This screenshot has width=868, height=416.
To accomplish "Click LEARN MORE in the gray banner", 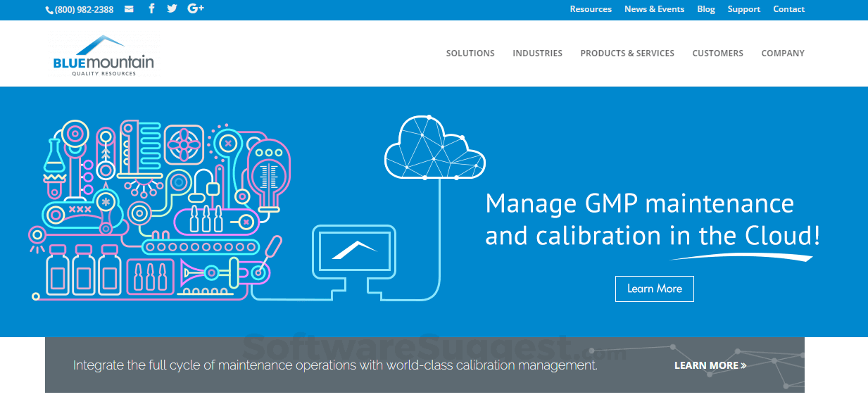I will coord(710,365).
